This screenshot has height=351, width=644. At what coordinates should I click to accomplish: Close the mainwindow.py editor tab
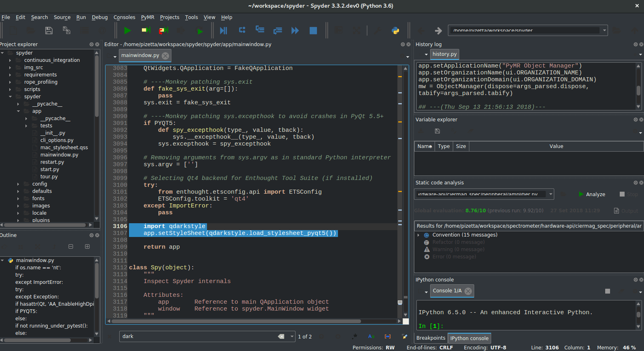[x=165, y=55]
